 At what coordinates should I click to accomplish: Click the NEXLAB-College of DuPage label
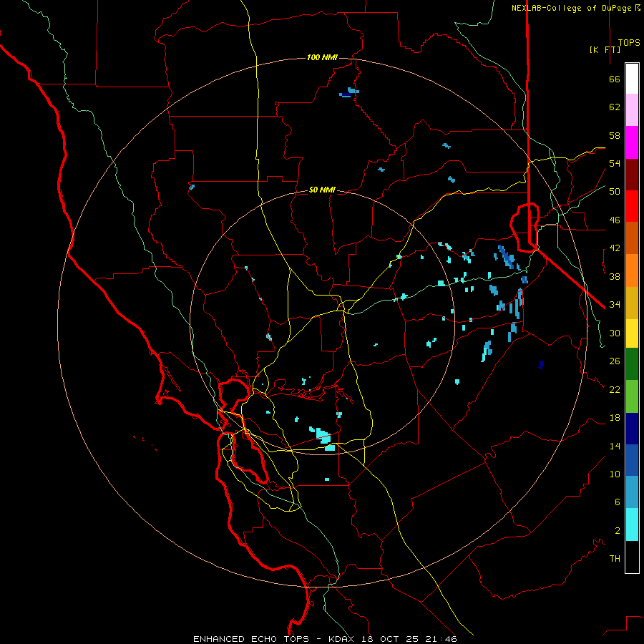coord(572,8)
